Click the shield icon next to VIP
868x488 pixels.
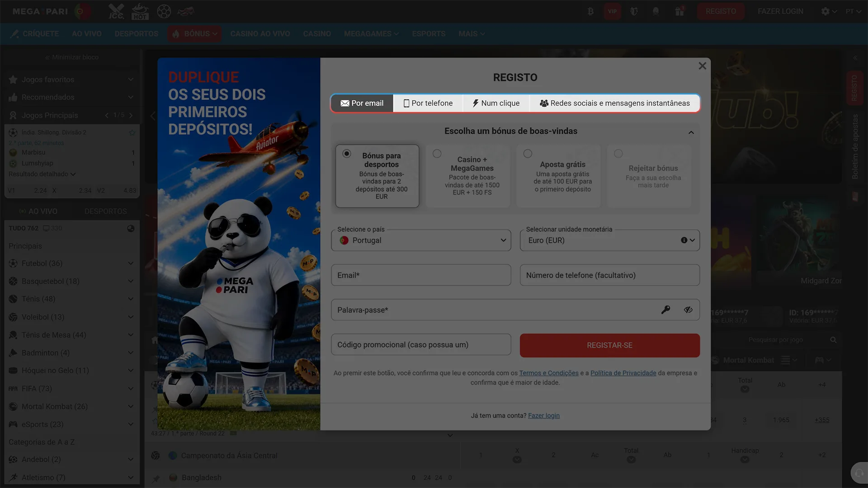pyautogui.click(x=634, y=11)
